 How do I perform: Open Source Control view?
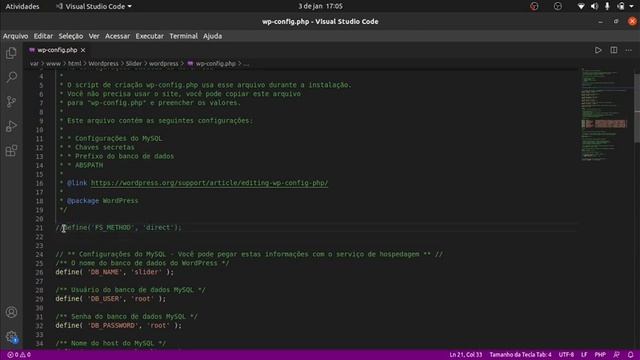pos(11,102)
